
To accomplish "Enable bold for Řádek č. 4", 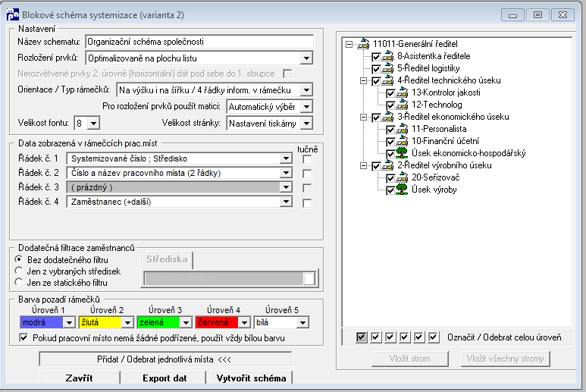I will (x=307, y=203).
